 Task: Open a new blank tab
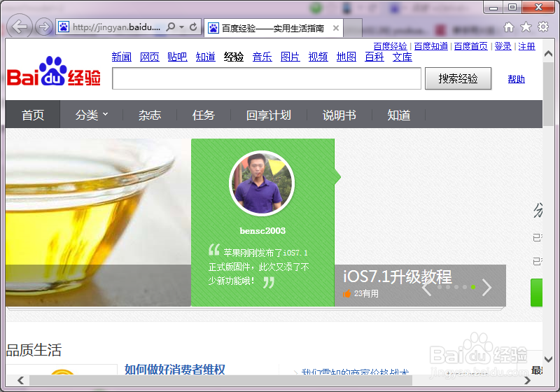click(x=353, y=28)
